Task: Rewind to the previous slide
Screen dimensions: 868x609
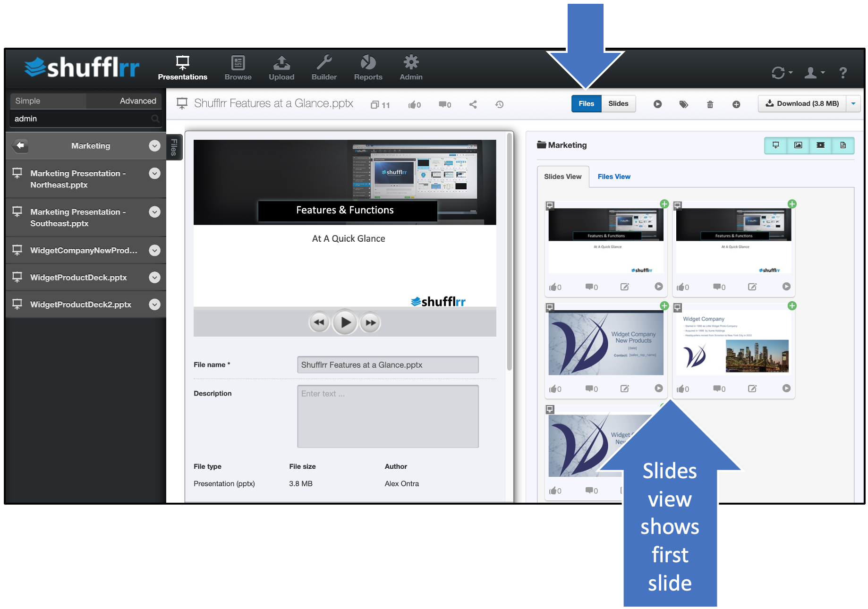Action: tap(319, 322)
